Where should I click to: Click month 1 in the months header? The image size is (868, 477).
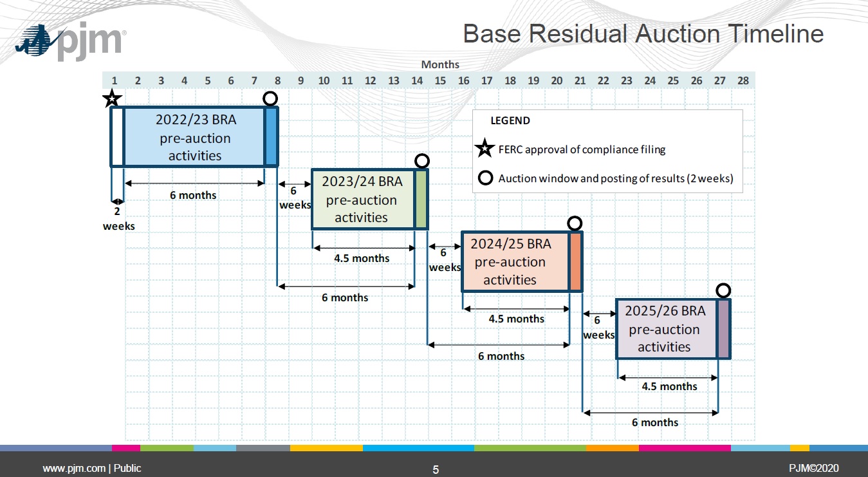[x=115, y=80]
